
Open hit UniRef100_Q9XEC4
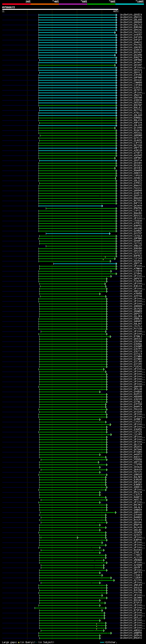point(131,15)
